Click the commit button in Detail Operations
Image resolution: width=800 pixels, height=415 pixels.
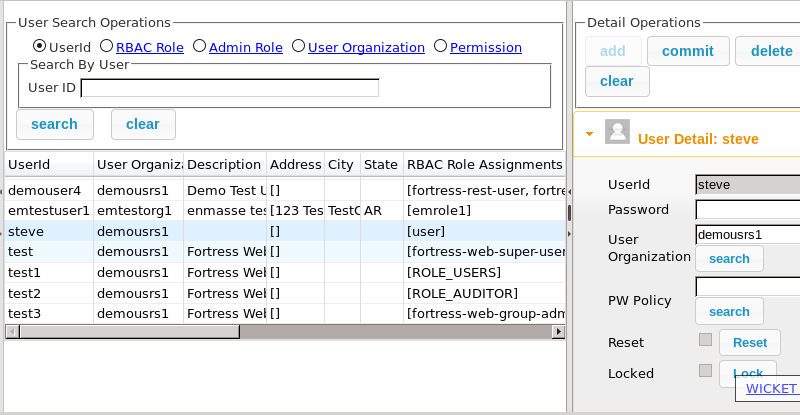(x=688, y=51)
